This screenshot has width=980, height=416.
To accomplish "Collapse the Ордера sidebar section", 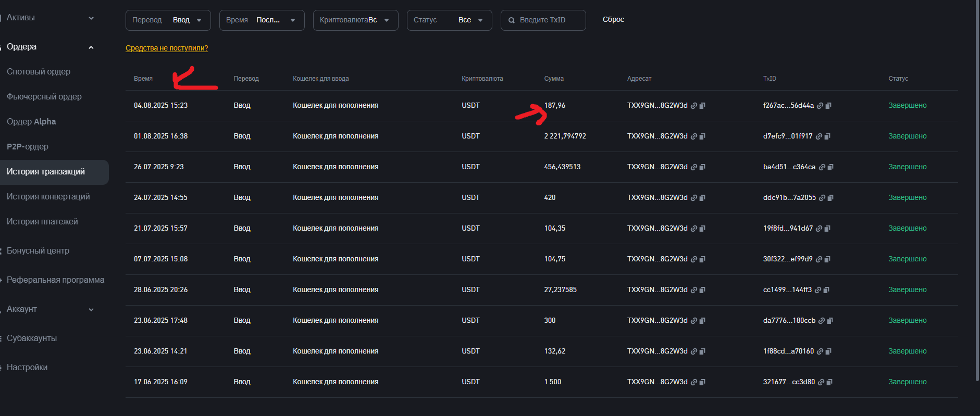I will point(91,47).
